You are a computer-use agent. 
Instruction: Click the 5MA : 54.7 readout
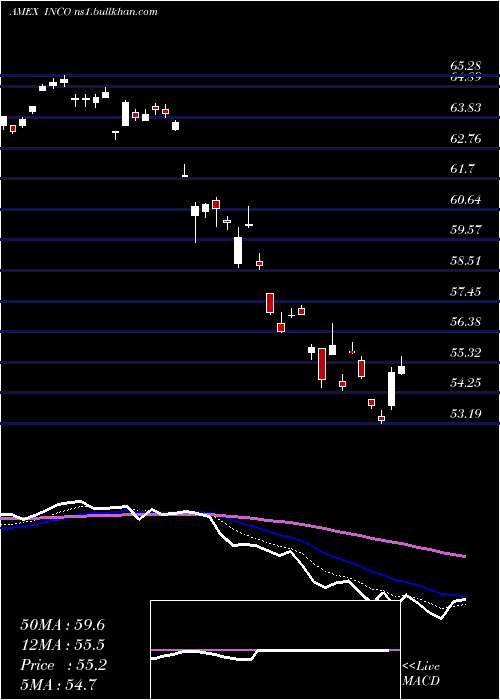click(59, 684)
